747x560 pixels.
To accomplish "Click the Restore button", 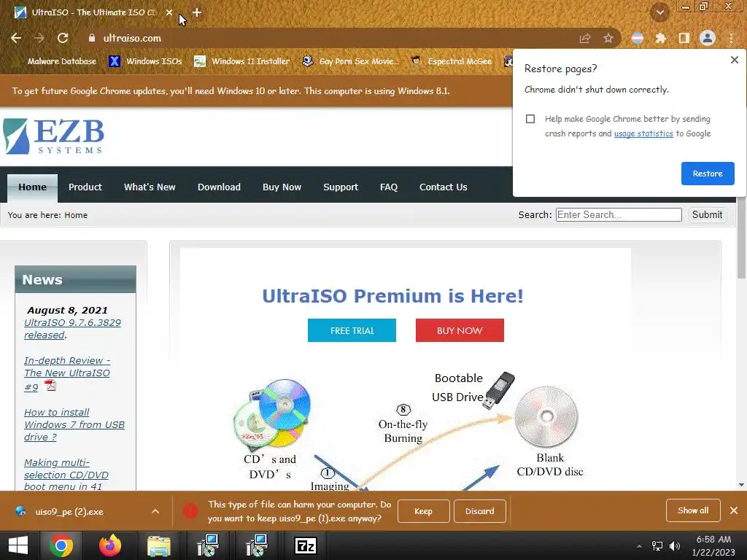I will point(708,174).
